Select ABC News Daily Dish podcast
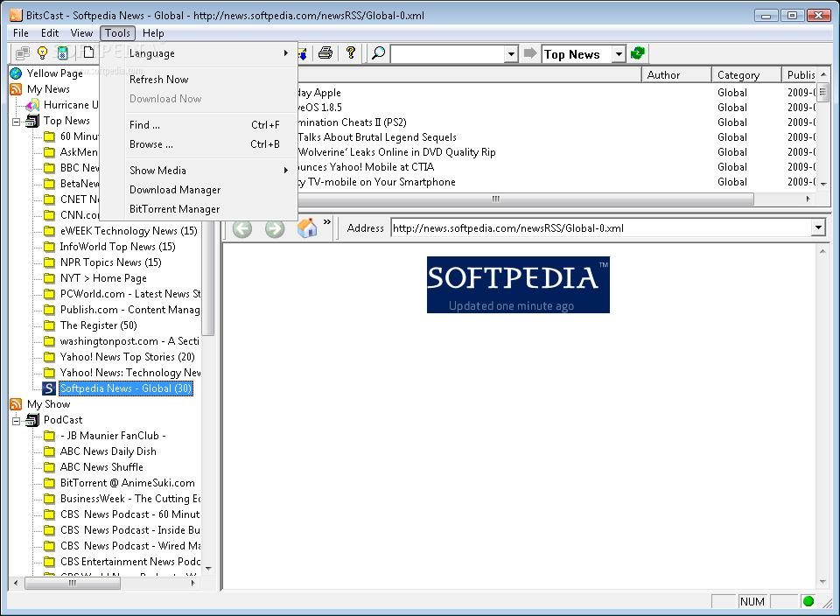 pos(108,451)
